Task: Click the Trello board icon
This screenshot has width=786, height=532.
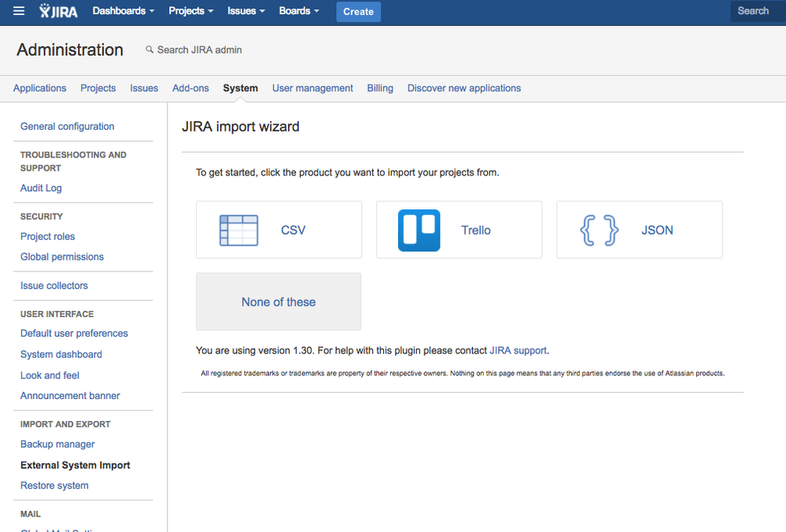Action: [x=419, y=230]
